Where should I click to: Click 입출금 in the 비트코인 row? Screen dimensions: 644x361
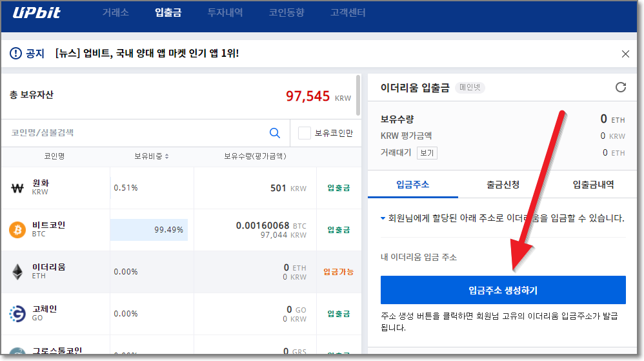339,230
